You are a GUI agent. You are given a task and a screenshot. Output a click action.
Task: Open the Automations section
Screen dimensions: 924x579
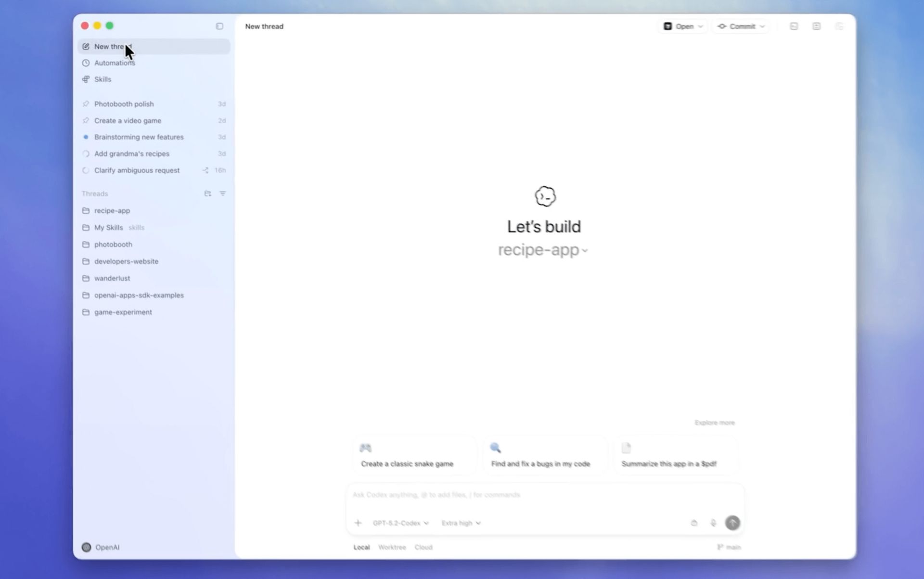[x=115, y=63]
